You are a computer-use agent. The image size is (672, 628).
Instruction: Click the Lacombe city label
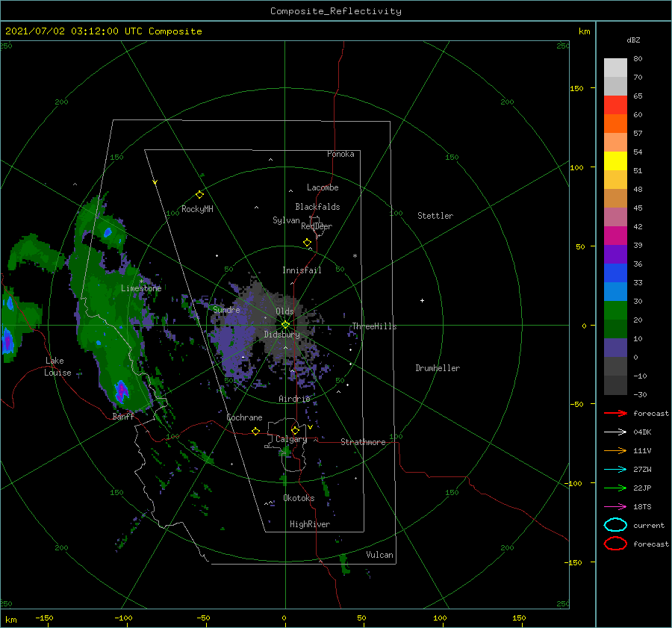[x=323, y=187]
